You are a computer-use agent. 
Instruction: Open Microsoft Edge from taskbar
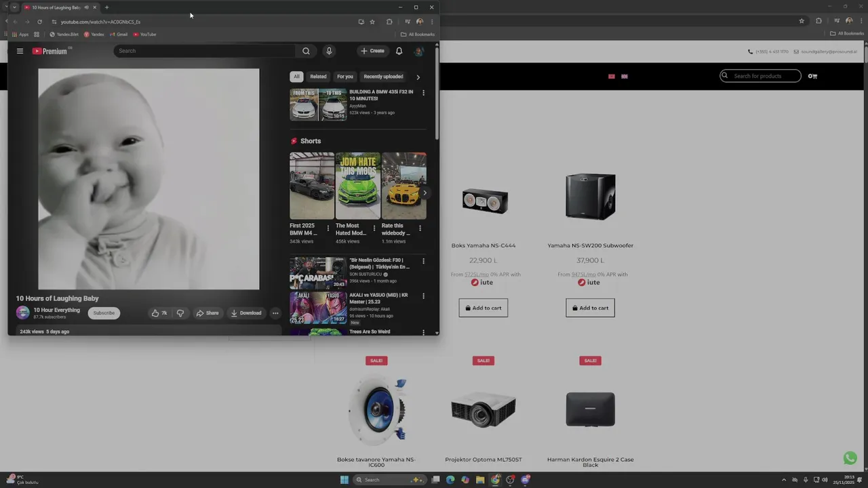coord(450,480)
